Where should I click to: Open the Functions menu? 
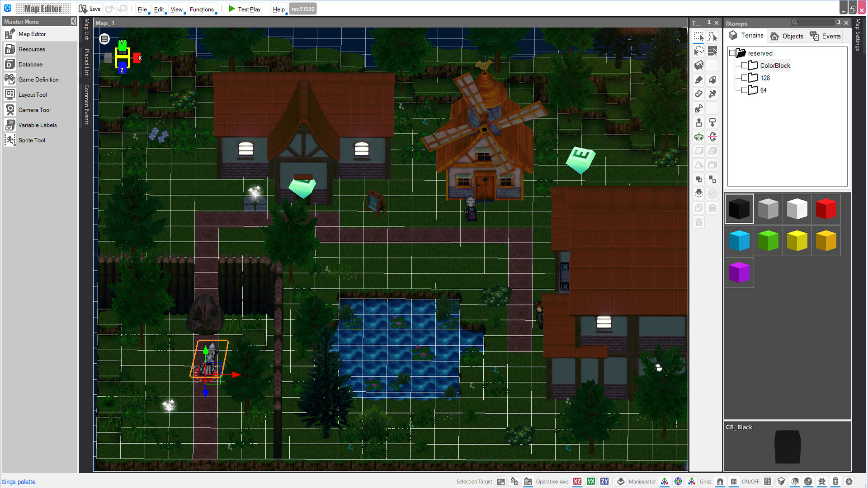click(x=202, y=9)
